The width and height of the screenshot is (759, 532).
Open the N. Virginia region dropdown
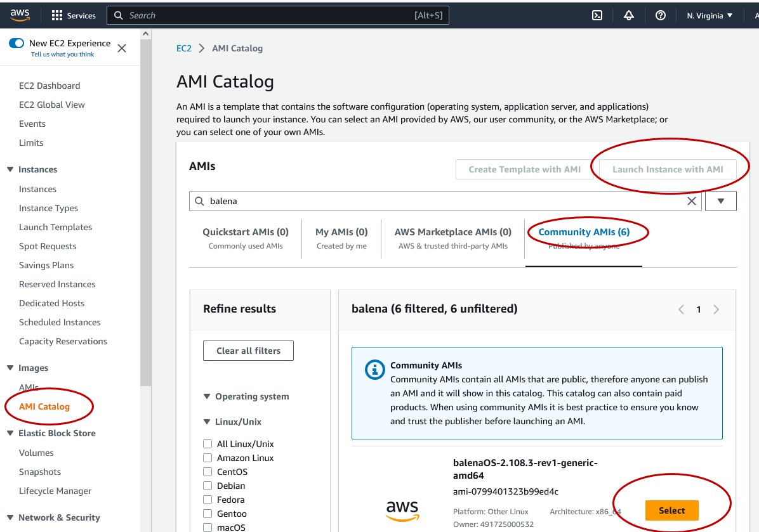pos(709,15)
